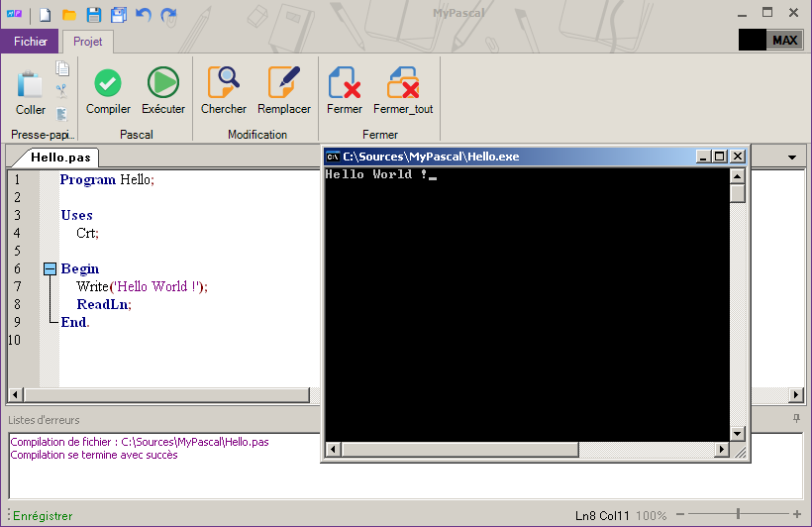Click the zoom slider handle in the status bar

point(738,514)
